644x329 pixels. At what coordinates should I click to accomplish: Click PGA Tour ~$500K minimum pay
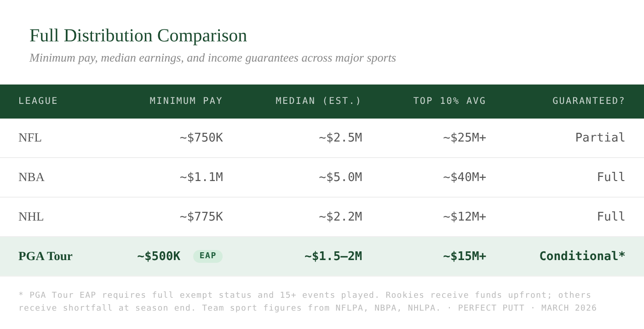point(159,256)
